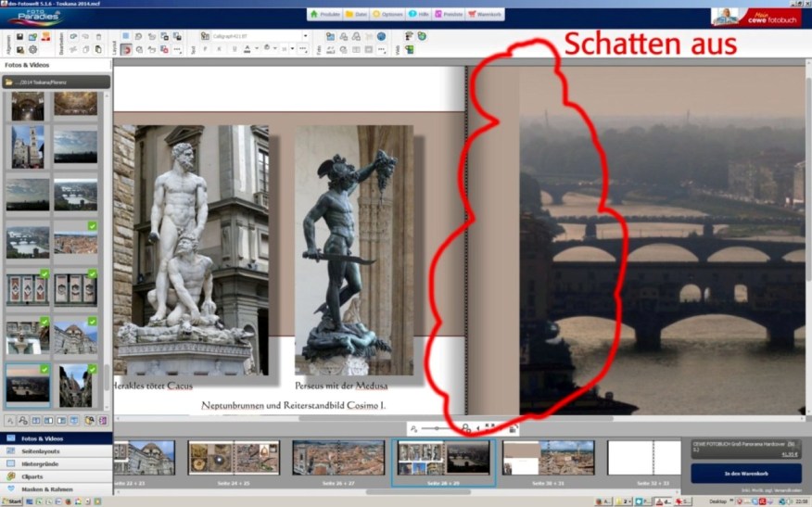Open the Datei menu
The width and height of the screenshot is (812, 507).
pyautogui.click(x=356, y=14)
